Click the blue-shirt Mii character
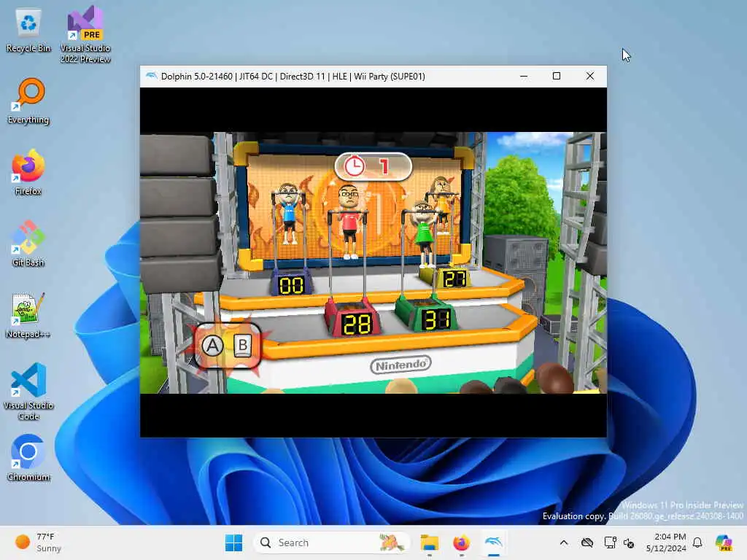This screenshot has width=747, height=560. [289, 214]
